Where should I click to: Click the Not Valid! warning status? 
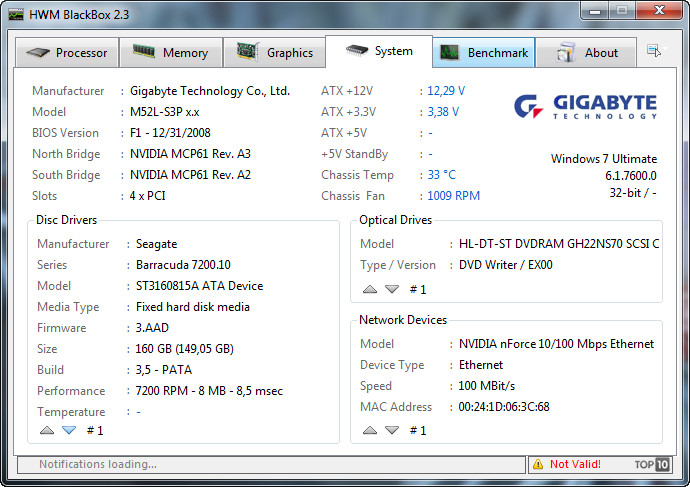(x=575, y=464)
